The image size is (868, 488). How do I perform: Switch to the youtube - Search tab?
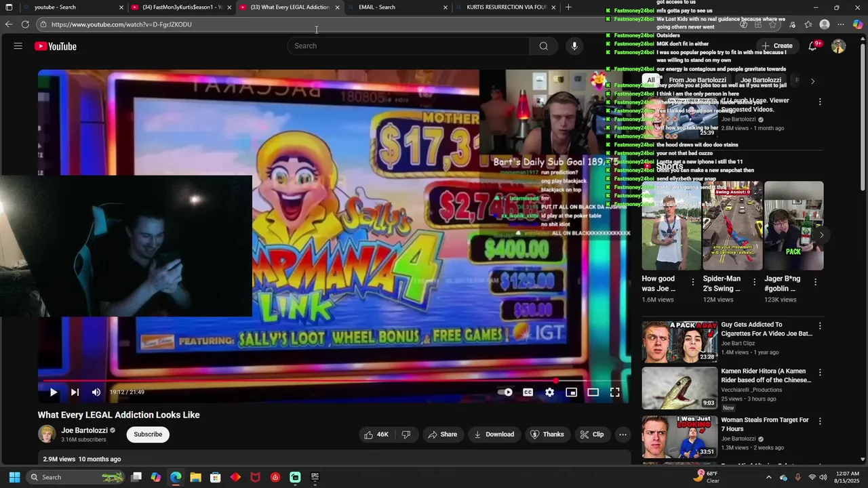tap(73, 7)
